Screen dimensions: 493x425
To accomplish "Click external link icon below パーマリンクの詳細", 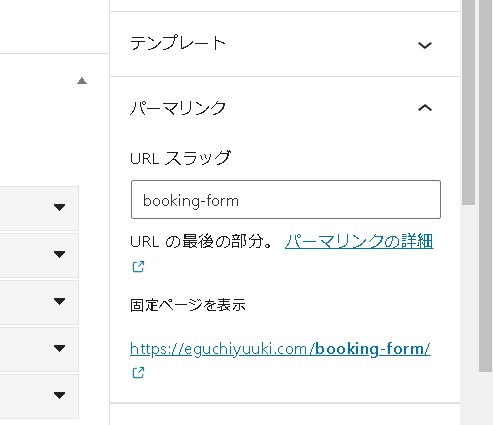I will coord(138,267).
